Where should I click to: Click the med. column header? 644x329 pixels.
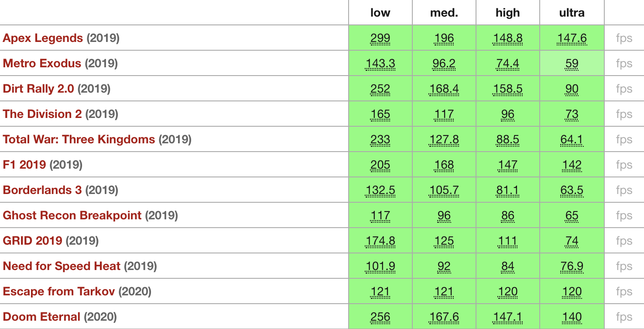444,13
